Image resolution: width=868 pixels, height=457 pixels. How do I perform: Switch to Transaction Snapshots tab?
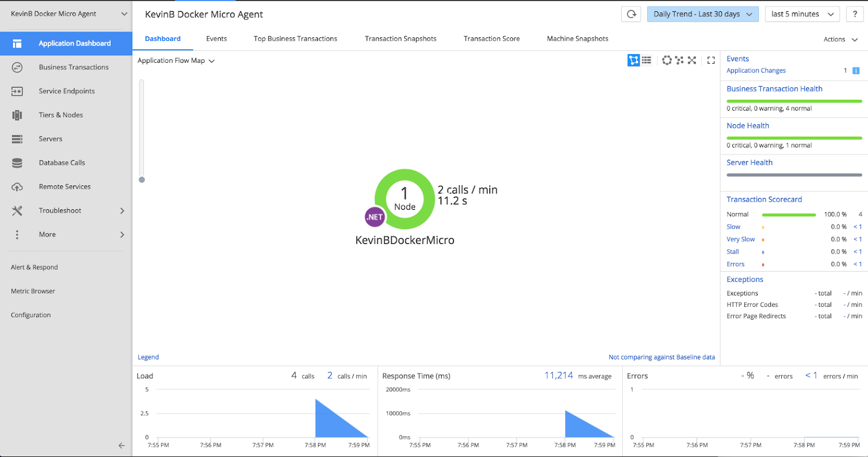point(401,38)
